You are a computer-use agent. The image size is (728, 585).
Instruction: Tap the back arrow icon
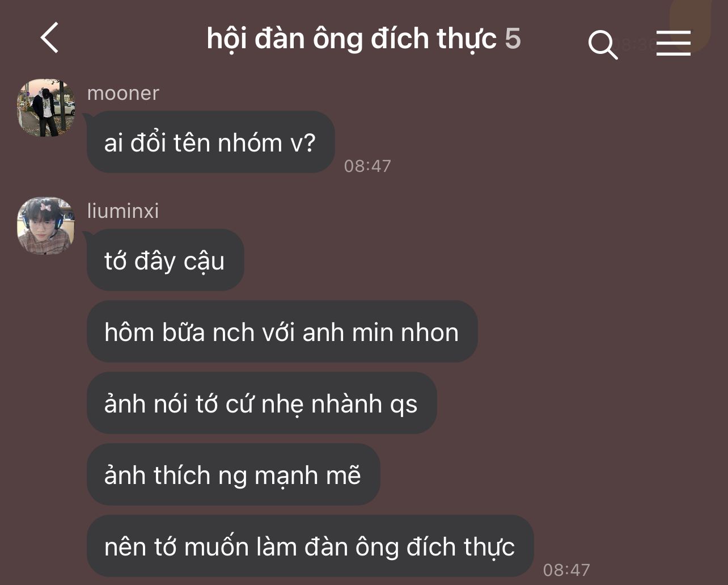click(x=50, y=38)
